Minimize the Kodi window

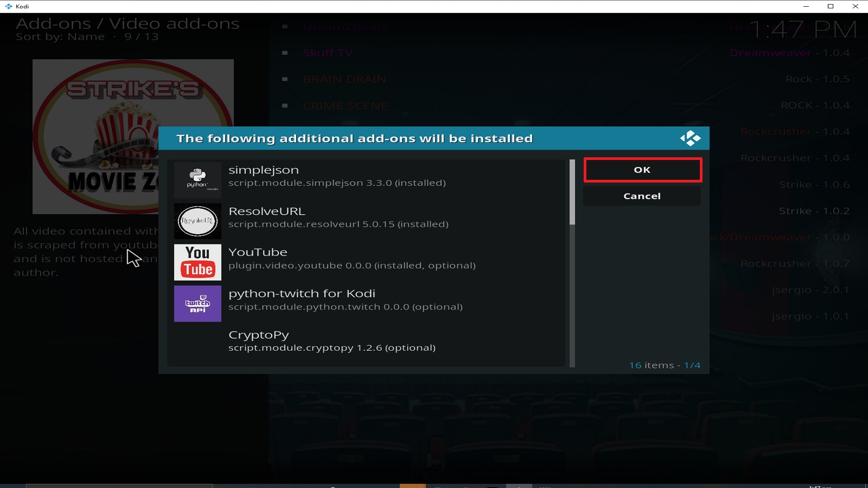point(806,6)
